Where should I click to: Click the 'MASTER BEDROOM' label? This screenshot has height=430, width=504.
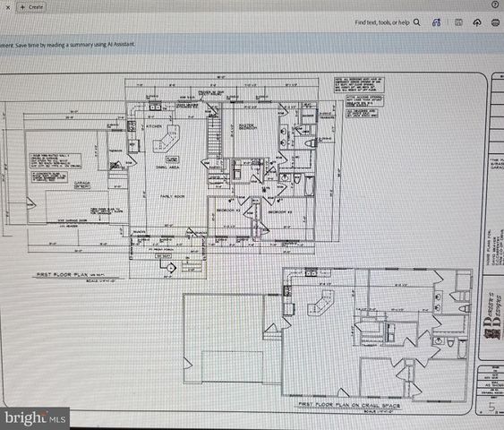pyautogui.click(x=248, y=126)
